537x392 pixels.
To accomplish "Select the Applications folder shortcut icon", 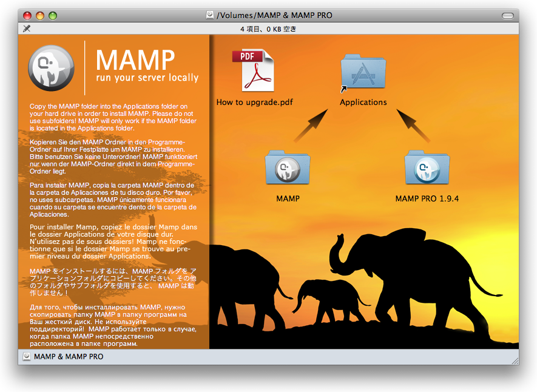I will 363,73.
